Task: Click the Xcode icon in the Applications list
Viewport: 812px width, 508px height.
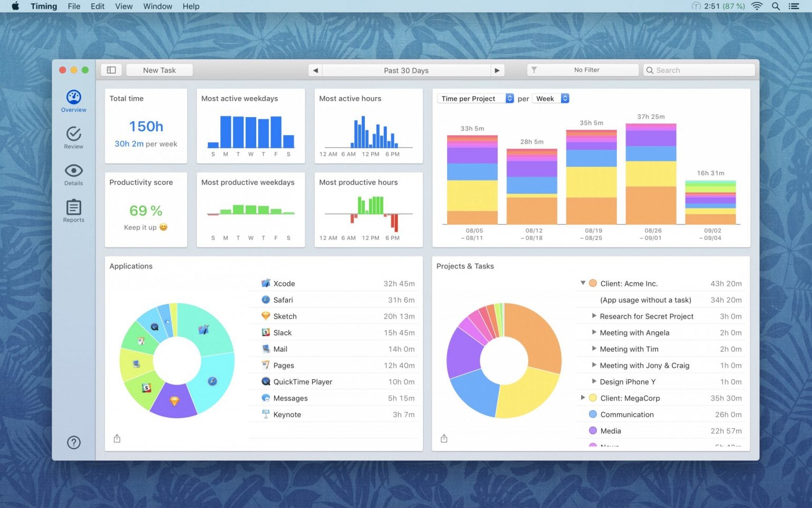Action: click(x=265, y=283)
